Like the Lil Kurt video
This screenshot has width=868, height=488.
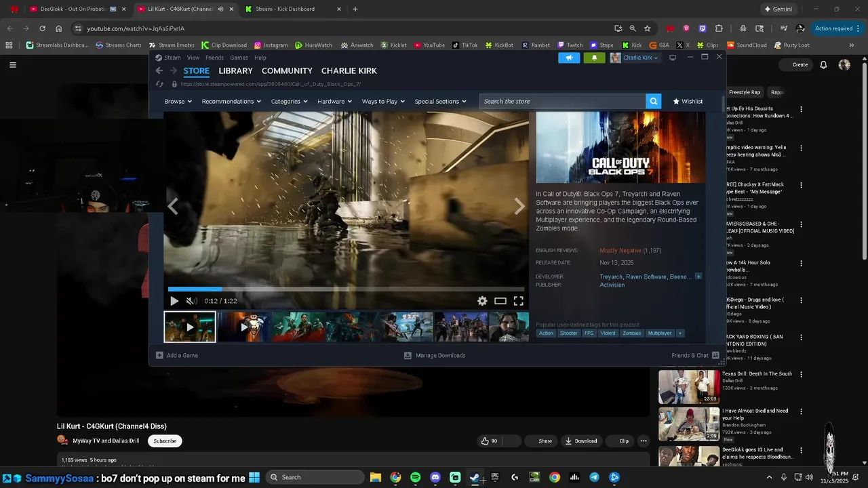(490, 441)
